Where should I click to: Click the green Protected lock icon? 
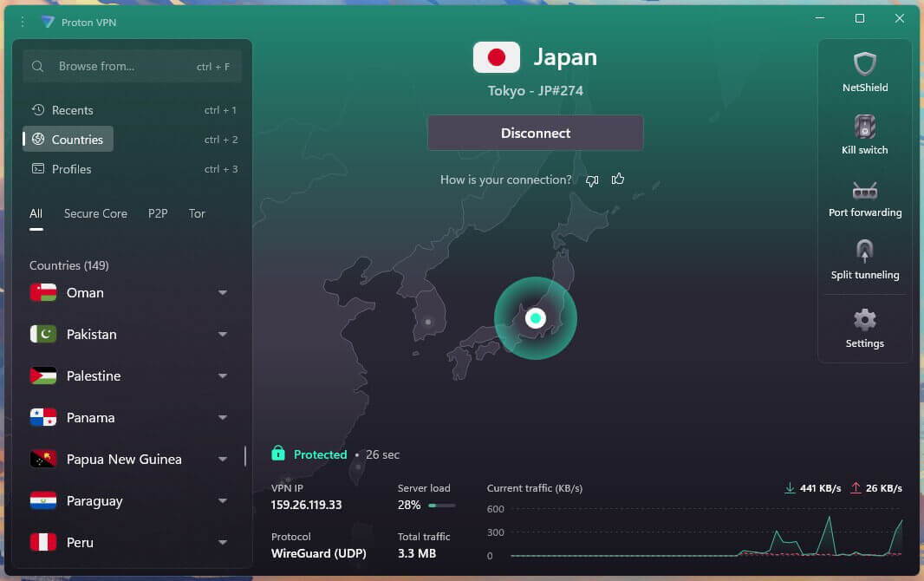pos(278,454)
